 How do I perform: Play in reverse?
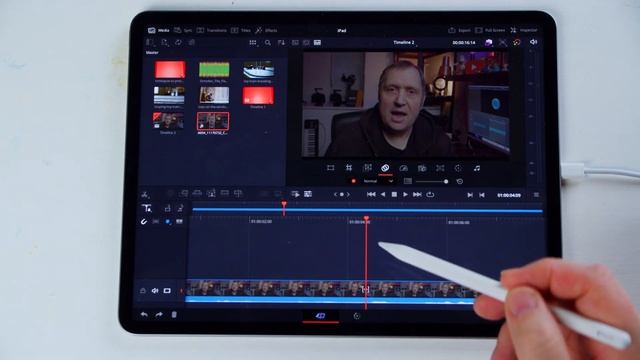coord(383,195)
